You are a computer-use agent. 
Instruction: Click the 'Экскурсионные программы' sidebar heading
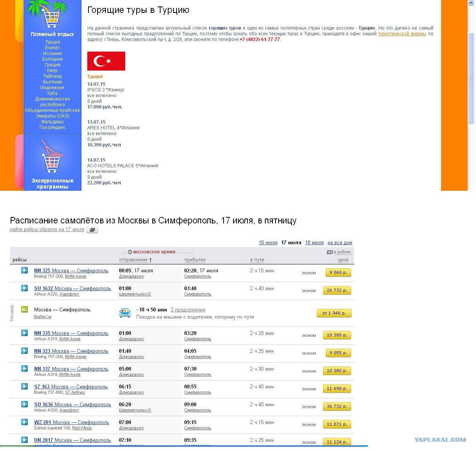click(52, 184)
